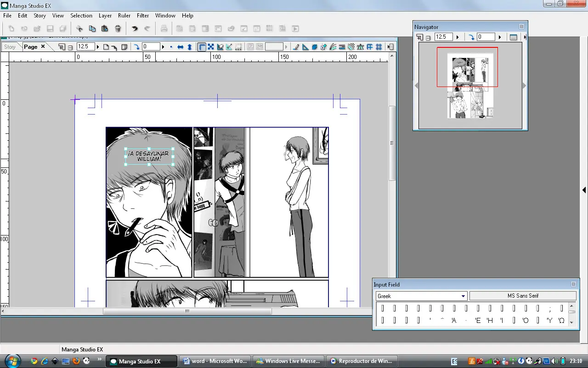Viewport: 588px width, 368px height.
Task: Show hidden taskbar quick launch icons chevron
Action: point(100,359)
